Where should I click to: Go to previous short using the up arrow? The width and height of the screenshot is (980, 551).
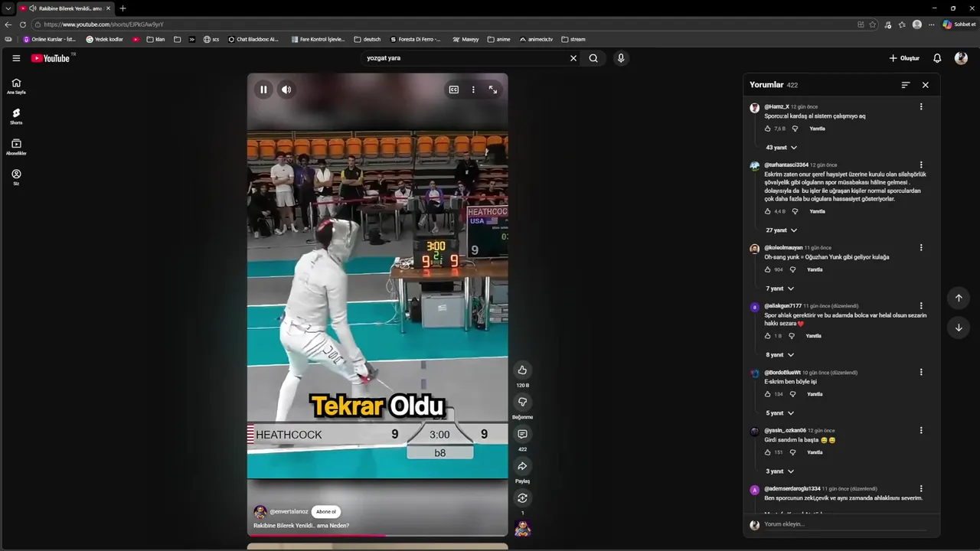coord(959,298)
